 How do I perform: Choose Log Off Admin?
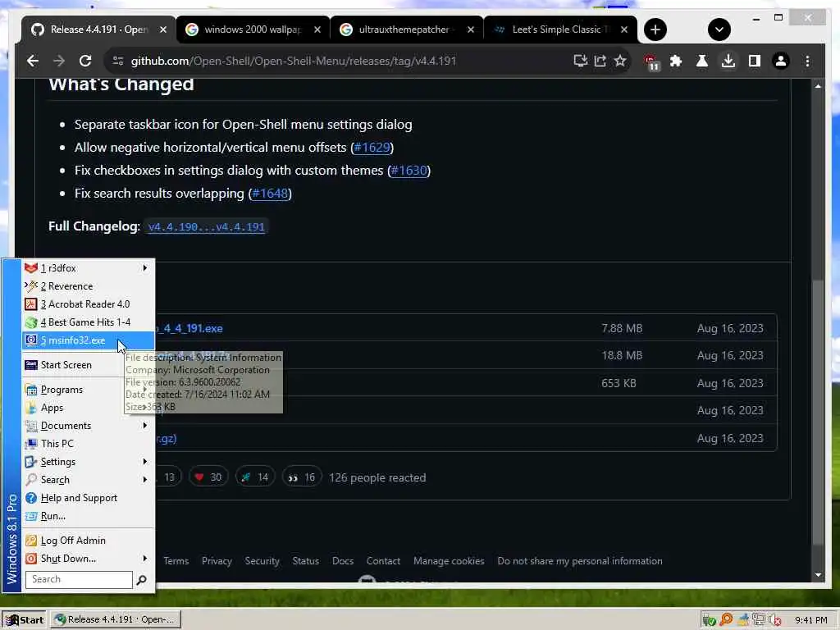[x=89, y=541]
